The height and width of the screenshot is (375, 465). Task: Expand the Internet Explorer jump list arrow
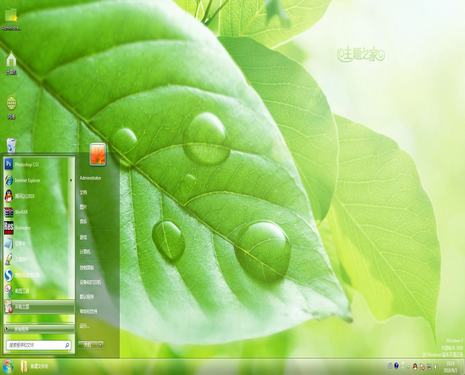click(71, 180)
